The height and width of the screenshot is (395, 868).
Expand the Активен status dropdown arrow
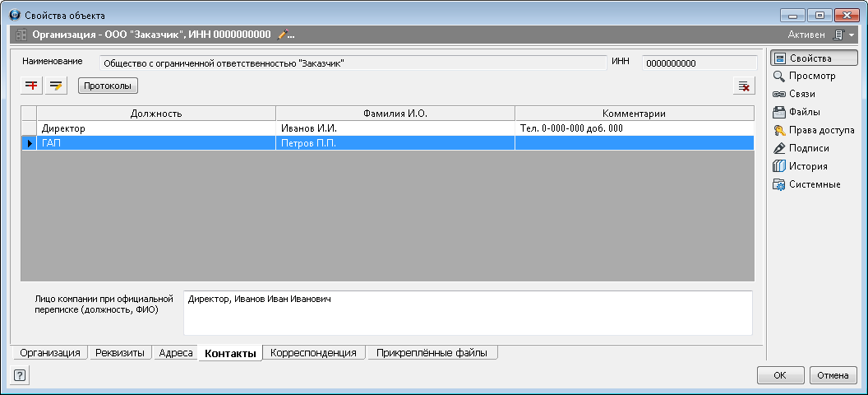(x=852, y=35)
